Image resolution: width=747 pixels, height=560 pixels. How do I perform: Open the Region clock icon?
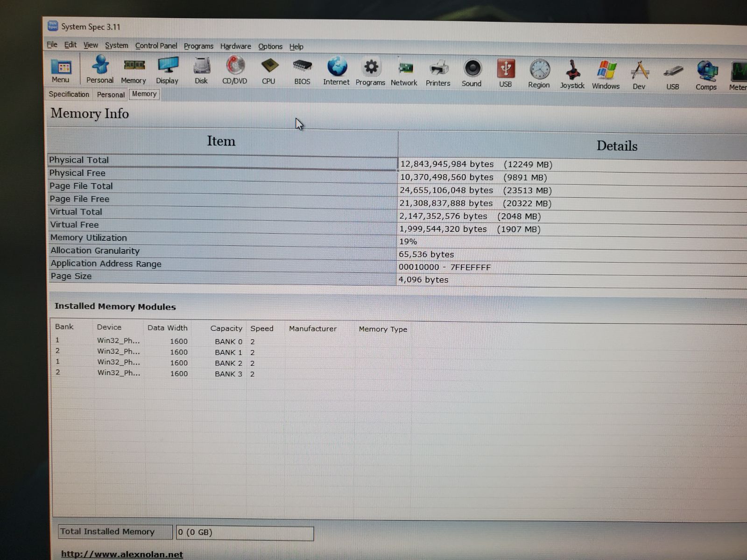click(539, 74)
